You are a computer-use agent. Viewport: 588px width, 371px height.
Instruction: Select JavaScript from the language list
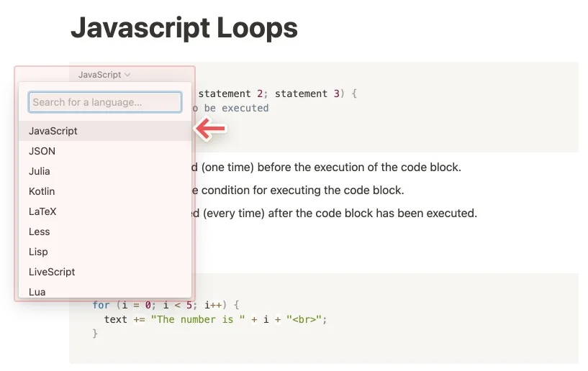click(53, 131)
